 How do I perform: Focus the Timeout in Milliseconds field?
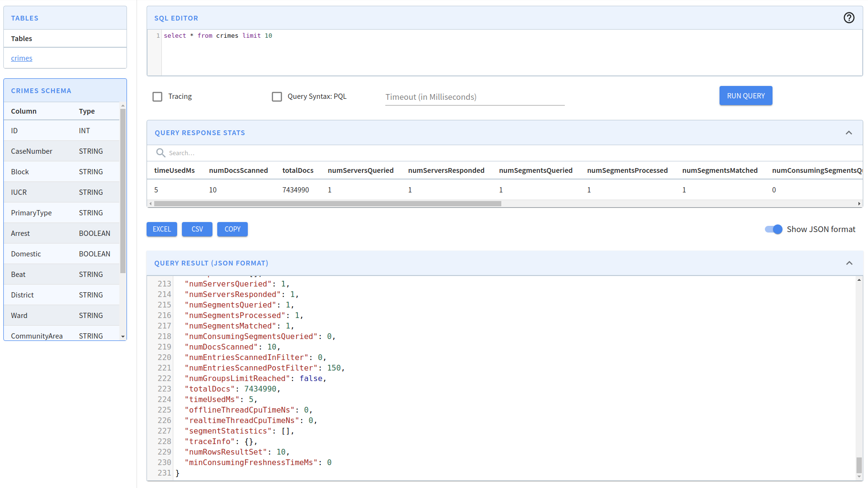pos(474,97)
